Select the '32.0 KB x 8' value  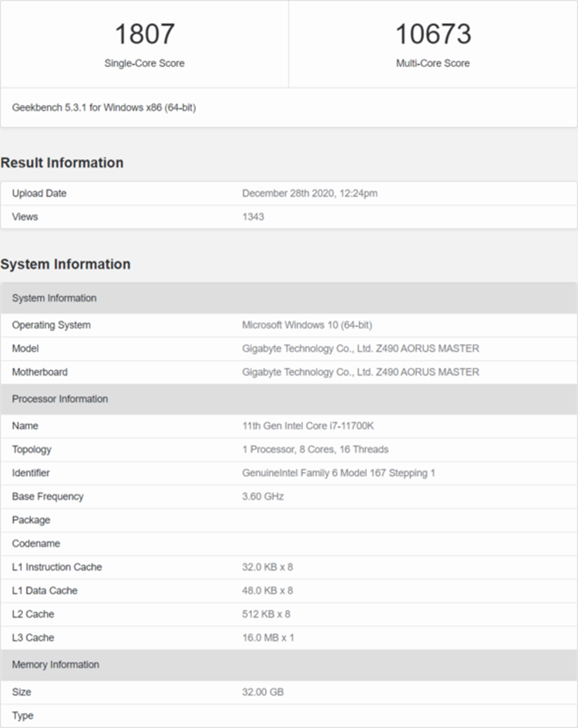267,568
